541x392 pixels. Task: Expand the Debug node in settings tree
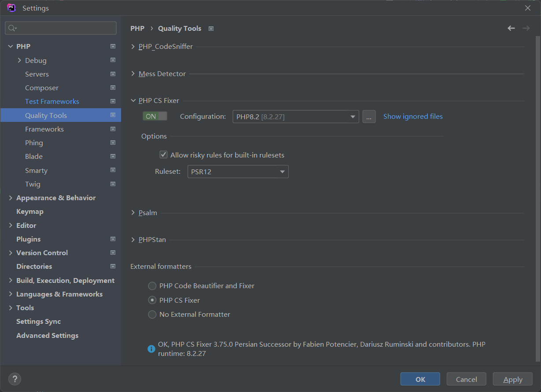[x=19, y=60]
